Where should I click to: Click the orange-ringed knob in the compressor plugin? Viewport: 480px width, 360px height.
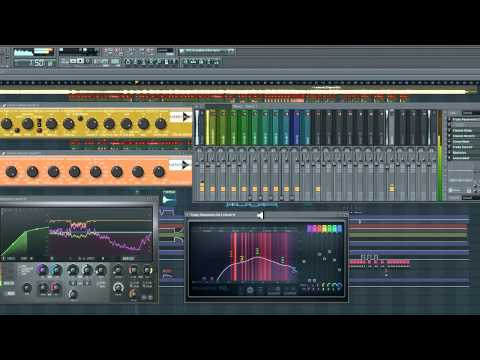pos(133,294)
